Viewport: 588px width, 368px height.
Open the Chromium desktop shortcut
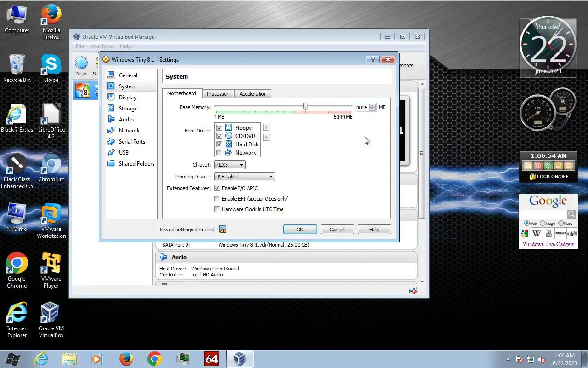pyautogui.click(x=51, y=168)
